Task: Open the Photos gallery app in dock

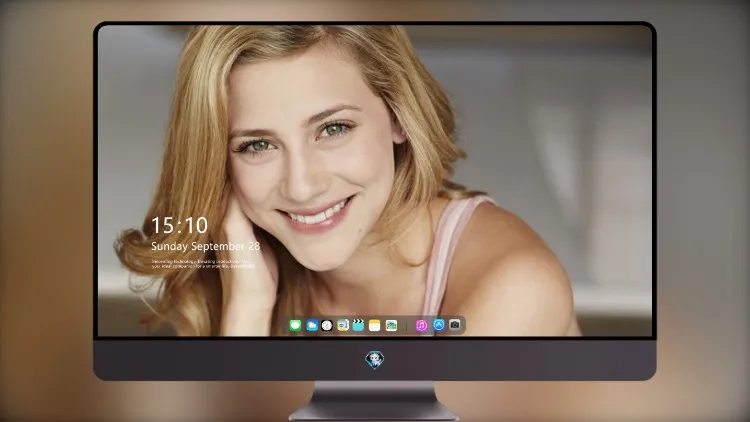Action: tap(391, 325)
